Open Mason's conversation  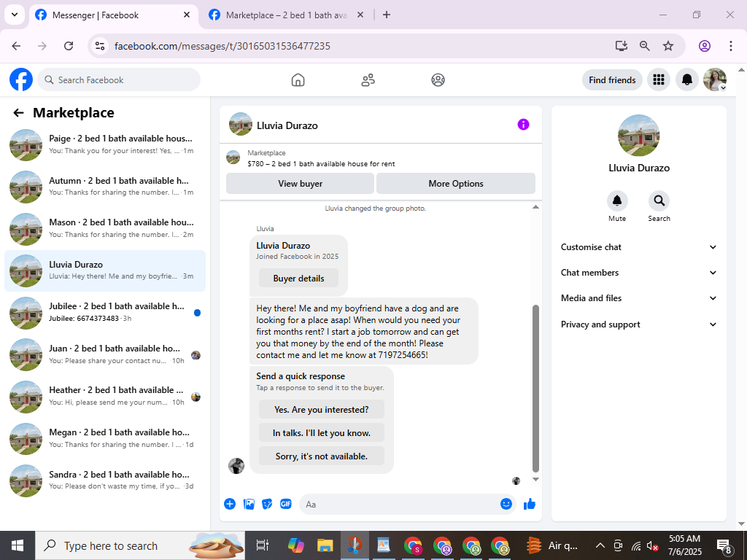105,228
